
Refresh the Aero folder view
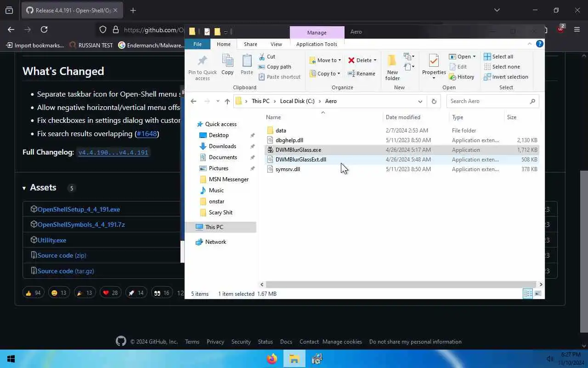[434, 101]
